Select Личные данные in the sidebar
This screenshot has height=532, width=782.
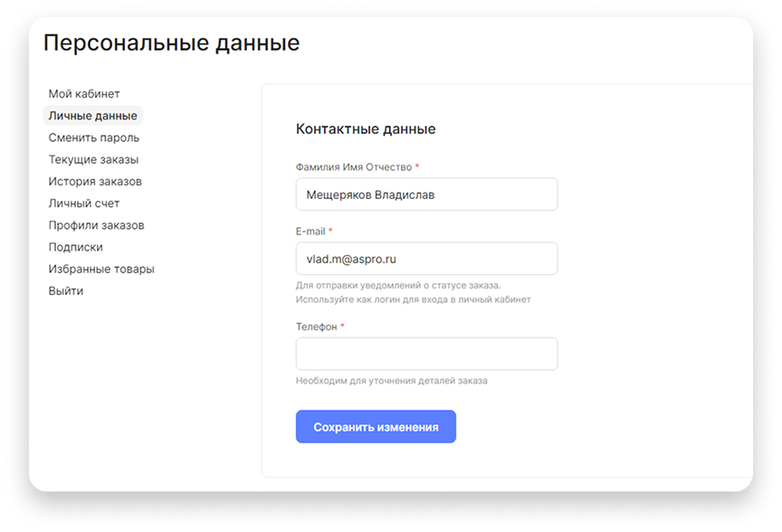click(x=93, y=116)
